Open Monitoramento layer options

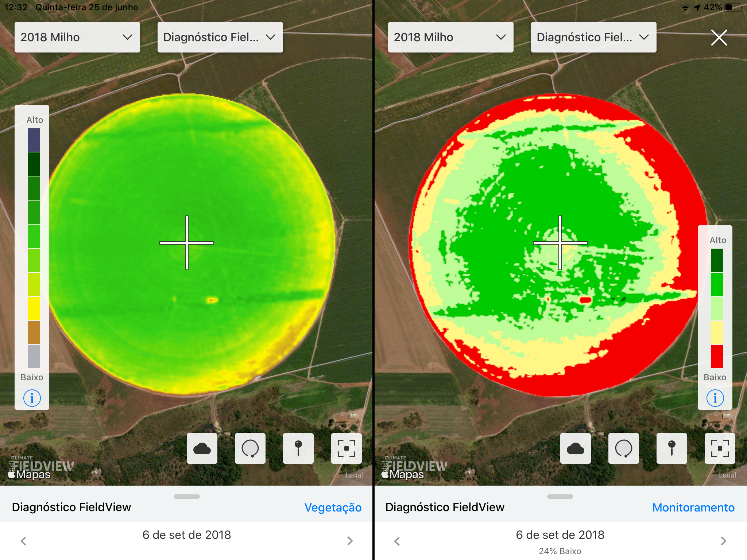694,507
